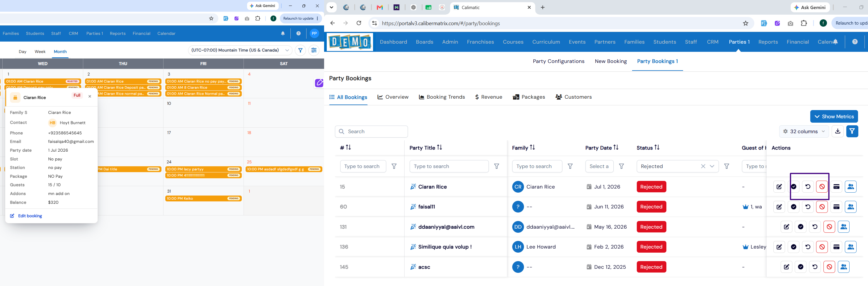The image size is (868, 286).
Task: Expand the Show Metrics panel
Action: pos(834,117)
